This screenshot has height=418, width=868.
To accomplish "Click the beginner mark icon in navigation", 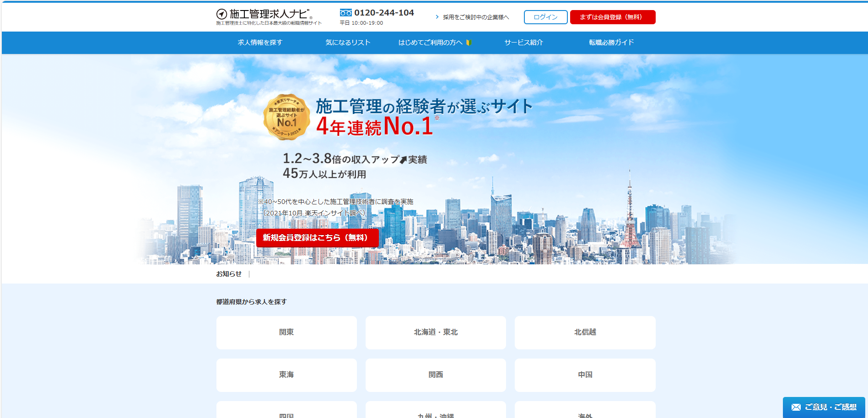I will tap(469, 43).
